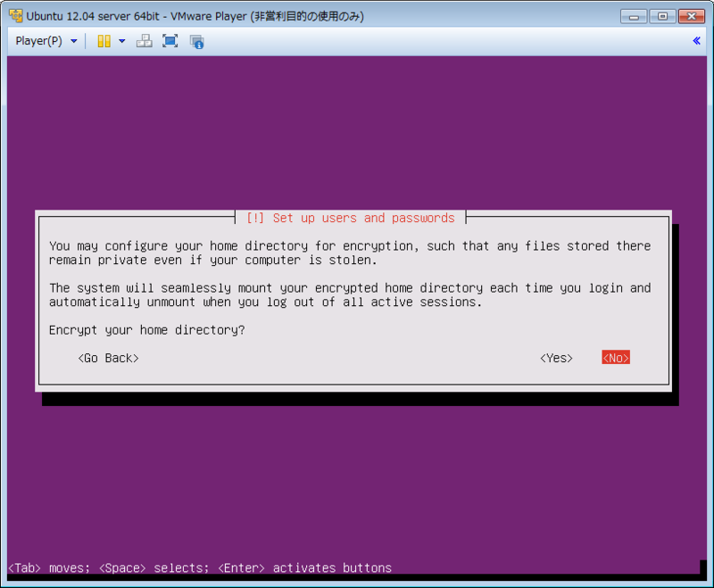Screen dimensions: 714x588
Task: Close the VMware Player window
Action: [692, 16]
